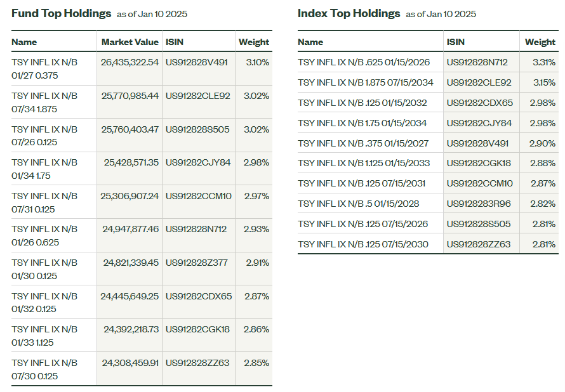Click market value 24,308,459.91
The width and height of the screenshot is (565, 392).
pyautogui.click(x=130, y=362)
